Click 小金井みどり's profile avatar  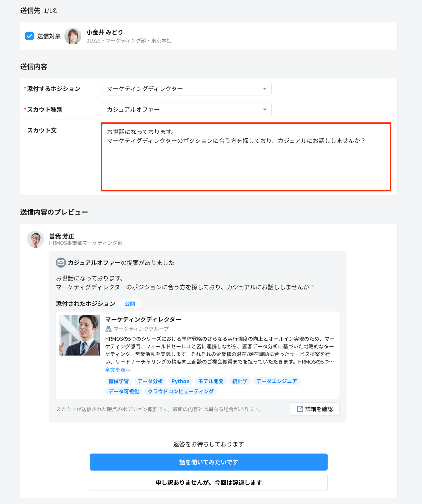point(73,36)
